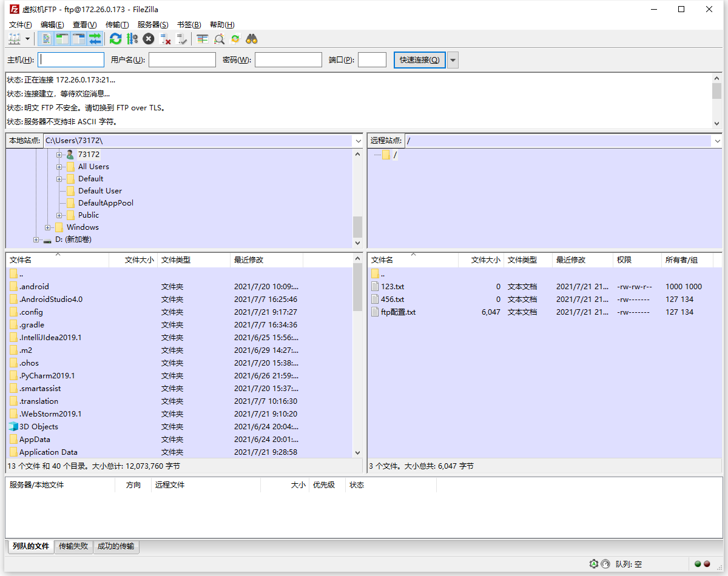Expand the Public folder node

[59, 215]
